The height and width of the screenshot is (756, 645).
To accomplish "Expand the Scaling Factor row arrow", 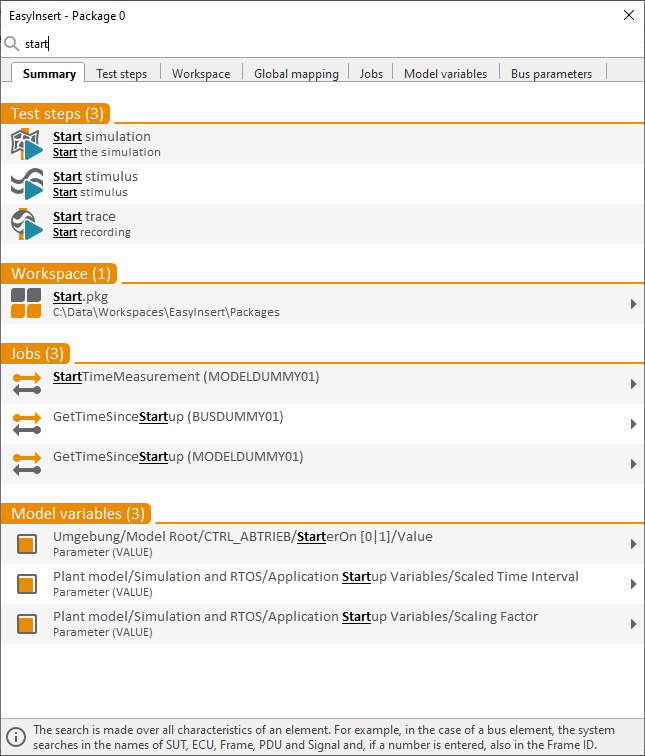I will 633,624.
